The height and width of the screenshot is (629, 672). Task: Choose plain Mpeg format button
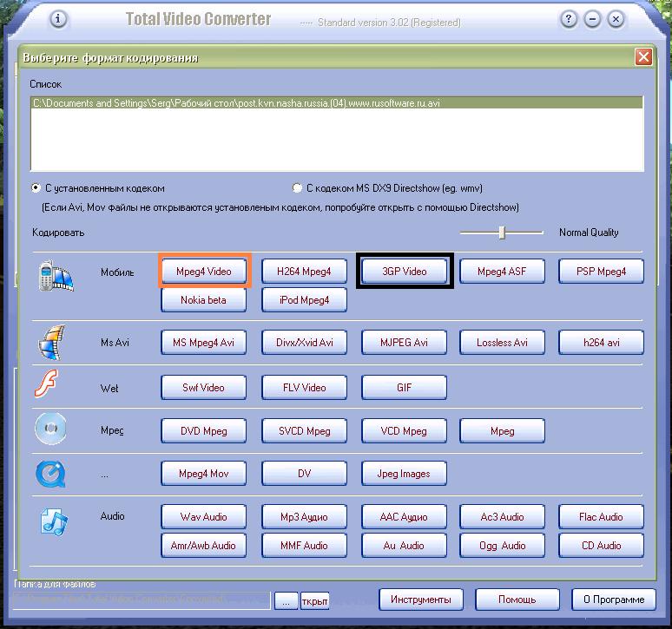click(x=502, y=430)
